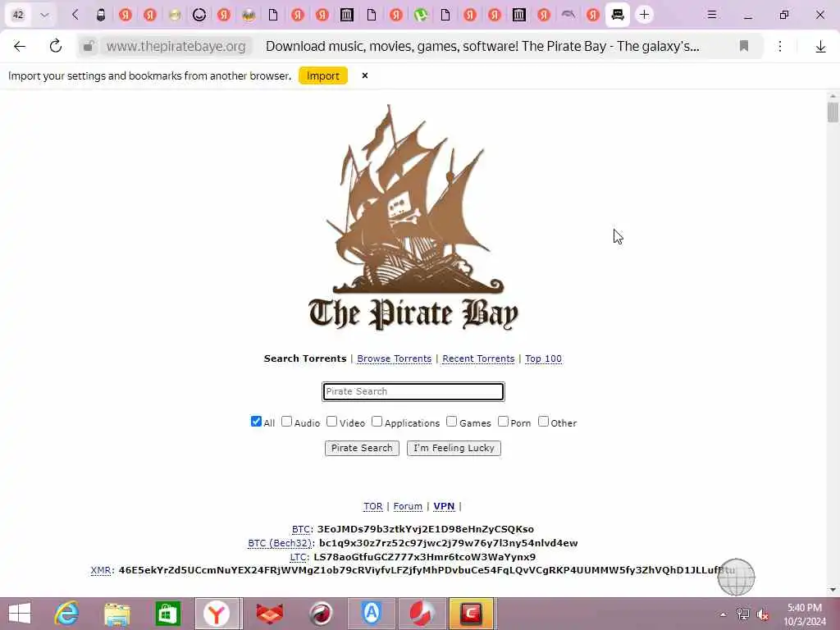840x630 pixels.
Task: Open the red and white sphere taskbar icon
Action: click(422, 614)
